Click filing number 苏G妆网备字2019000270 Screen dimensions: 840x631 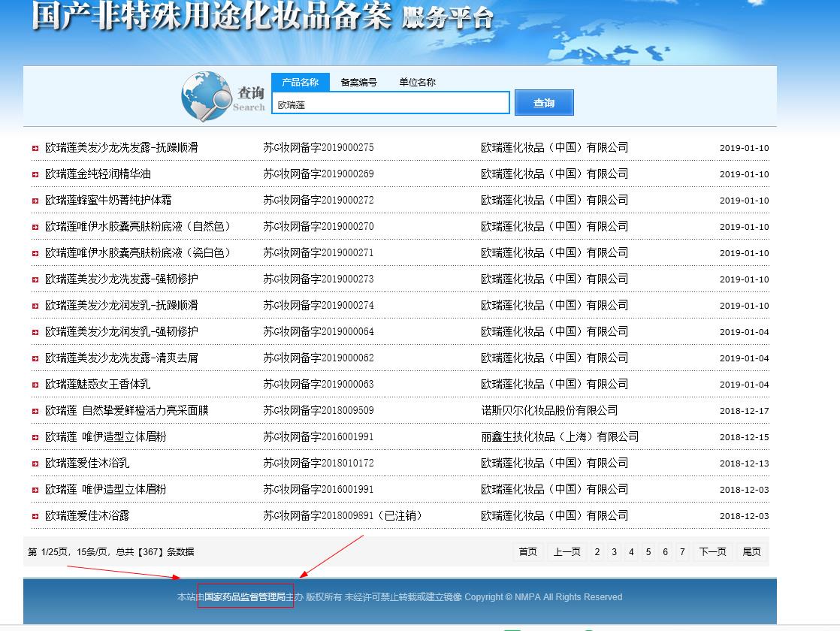319,226
